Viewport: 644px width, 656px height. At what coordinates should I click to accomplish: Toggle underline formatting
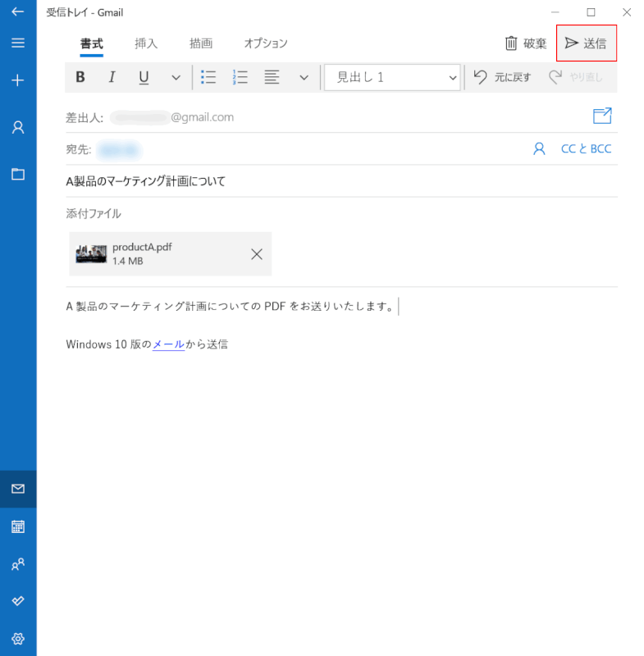coord(144,78)
